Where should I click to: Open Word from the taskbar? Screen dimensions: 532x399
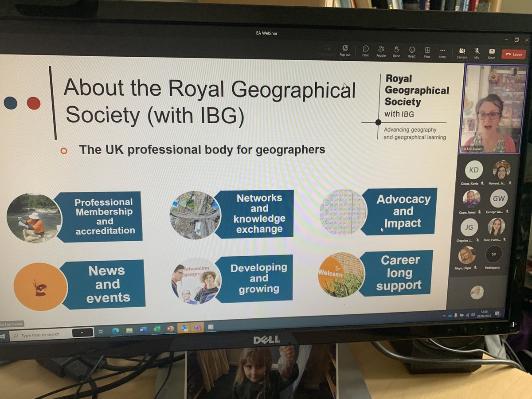[143, 329]
